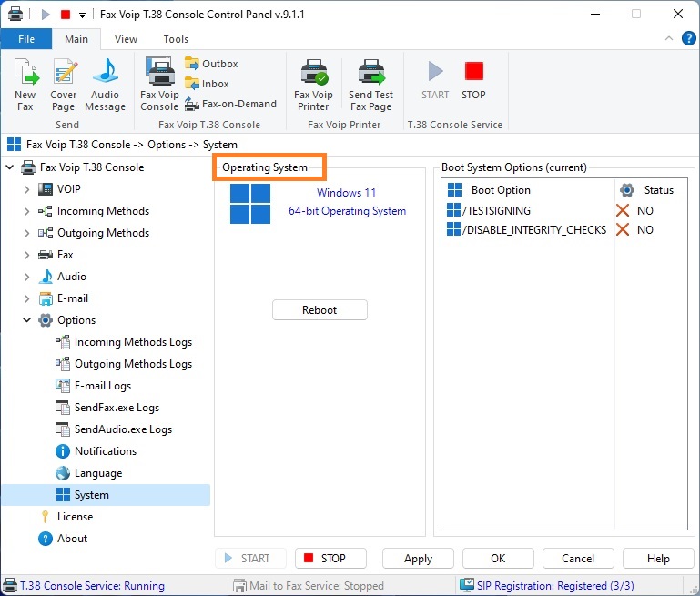
Task: Expand the Incoming Methods node
Action: [x=26, y=211]
